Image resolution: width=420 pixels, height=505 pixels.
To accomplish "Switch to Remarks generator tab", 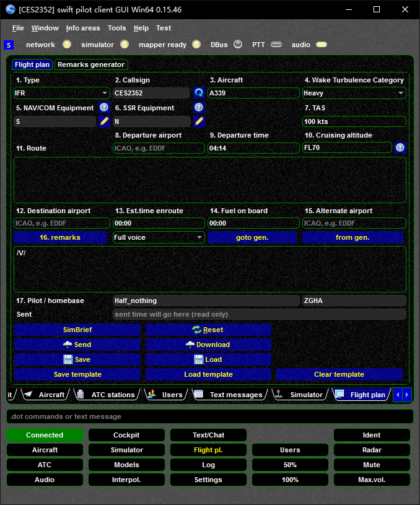I will pos(91,64).
